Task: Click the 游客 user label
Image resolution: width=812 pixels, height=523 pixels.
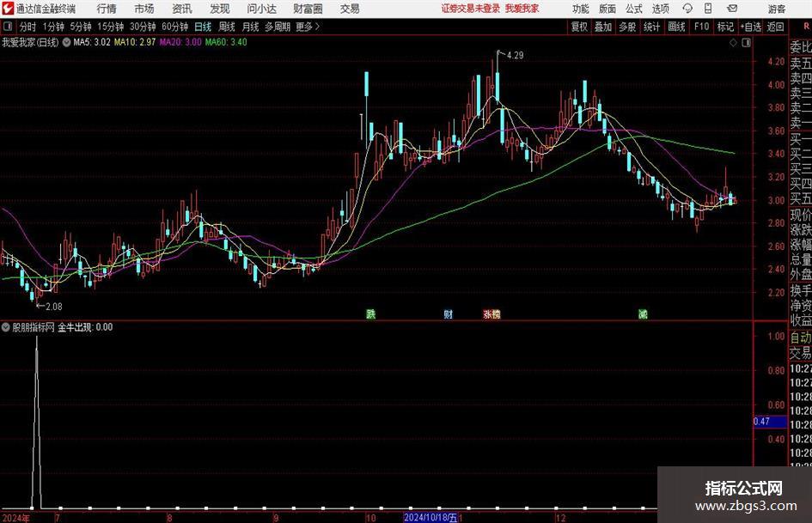Action: click(777, 9)
